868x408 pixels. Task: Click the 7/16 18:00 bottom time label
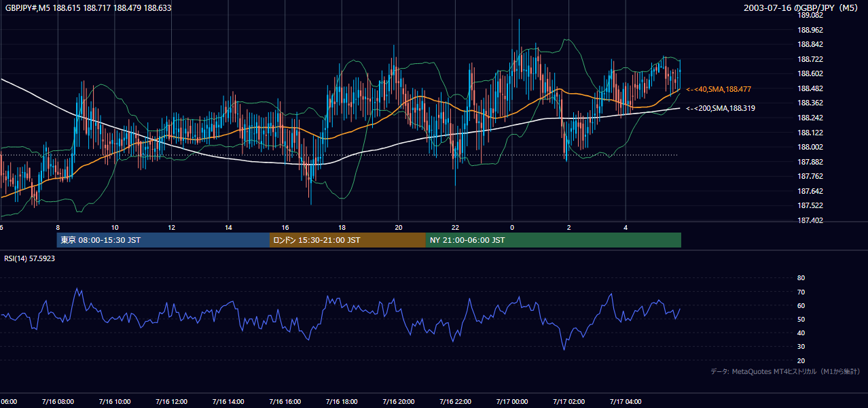pyautogui.click(x=342, y=402)
